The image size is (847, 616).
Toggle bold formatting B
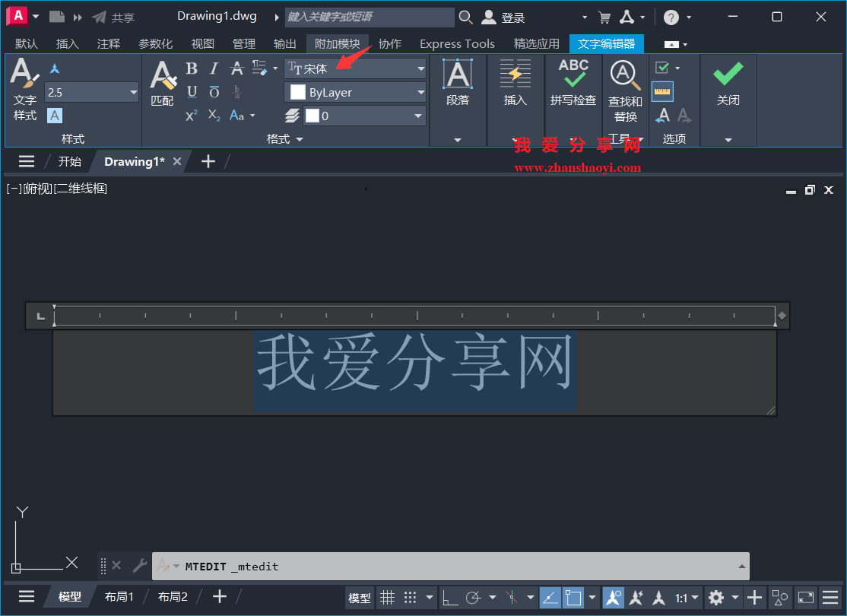(x=192, y=68)
